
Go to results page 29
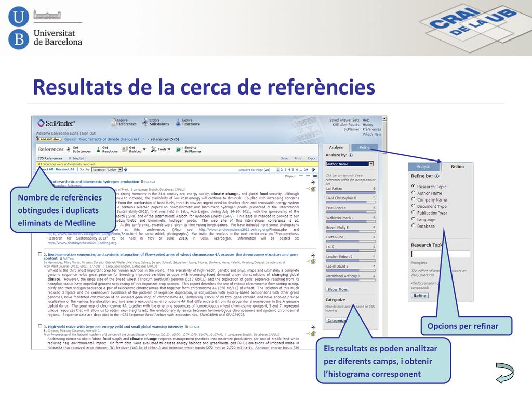click(305, 170)
